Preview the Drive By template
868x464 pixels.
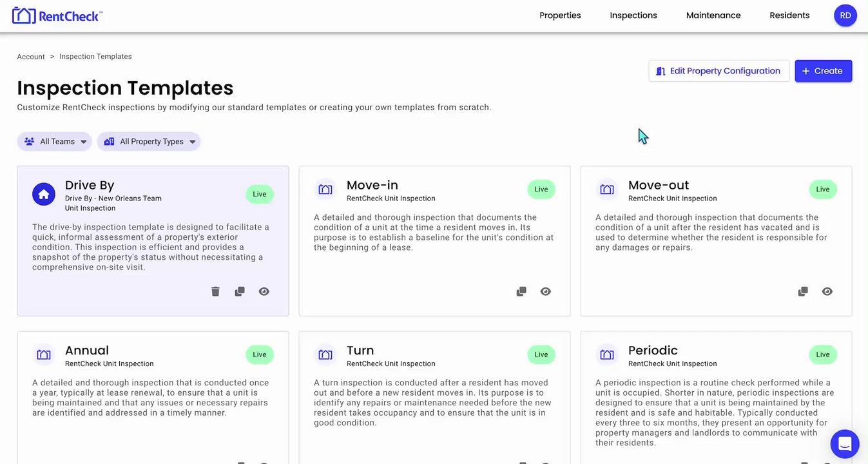tap(264, 292)
